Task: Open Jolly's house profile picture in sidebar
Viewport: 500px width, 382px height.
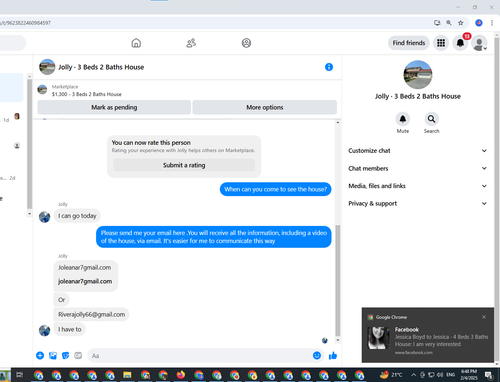Action: (418, 75)
